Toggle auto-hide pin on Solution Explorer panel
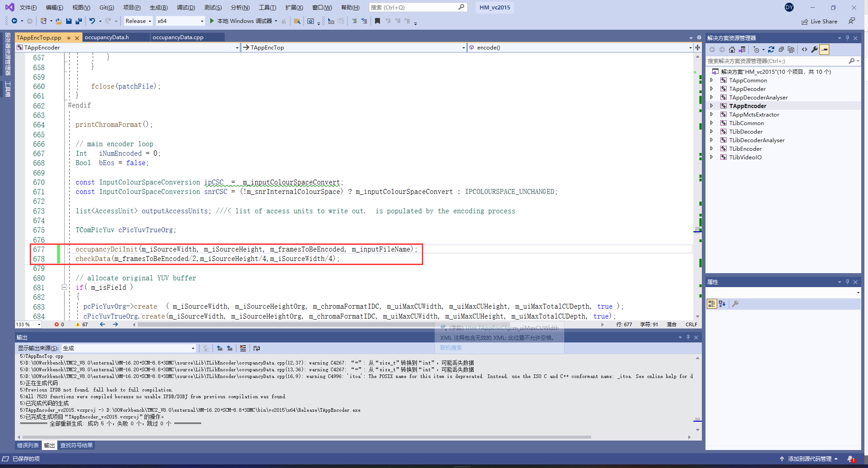 click(847, 38)
